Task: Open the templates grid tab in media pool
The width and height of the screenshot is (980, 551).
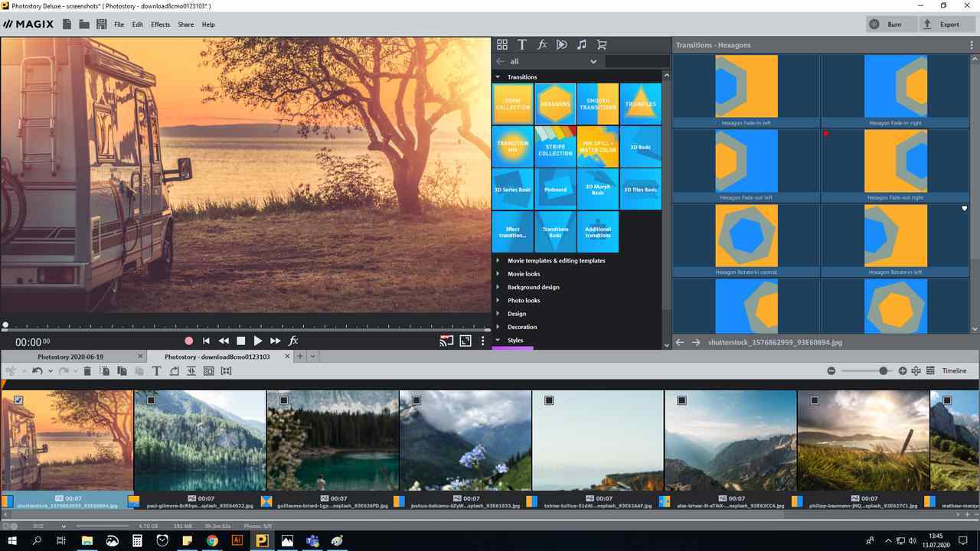Action: click(502, 45)
